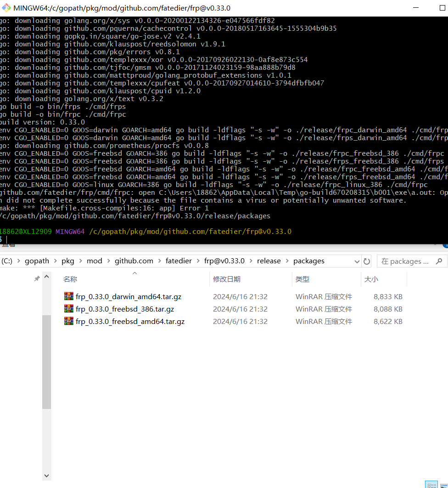Expand chevron after 'fatedier' in breadcrumb

coord(198,261)
